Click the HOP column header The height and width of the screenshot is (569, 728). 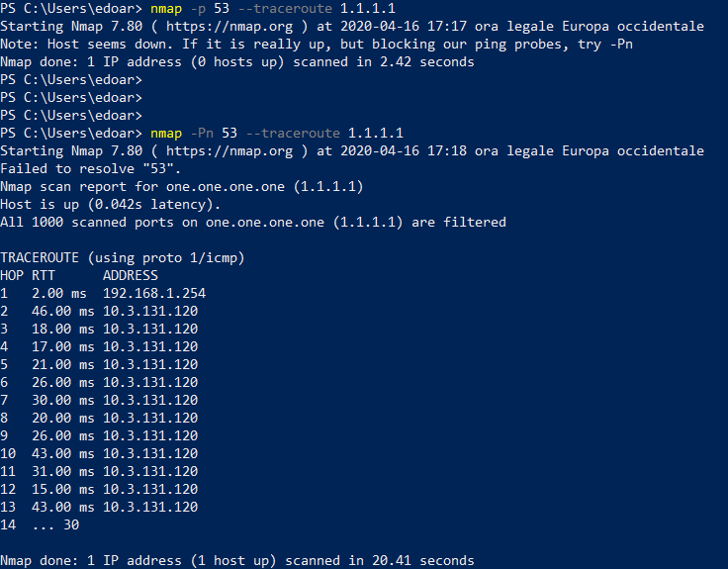pos(12,275)
